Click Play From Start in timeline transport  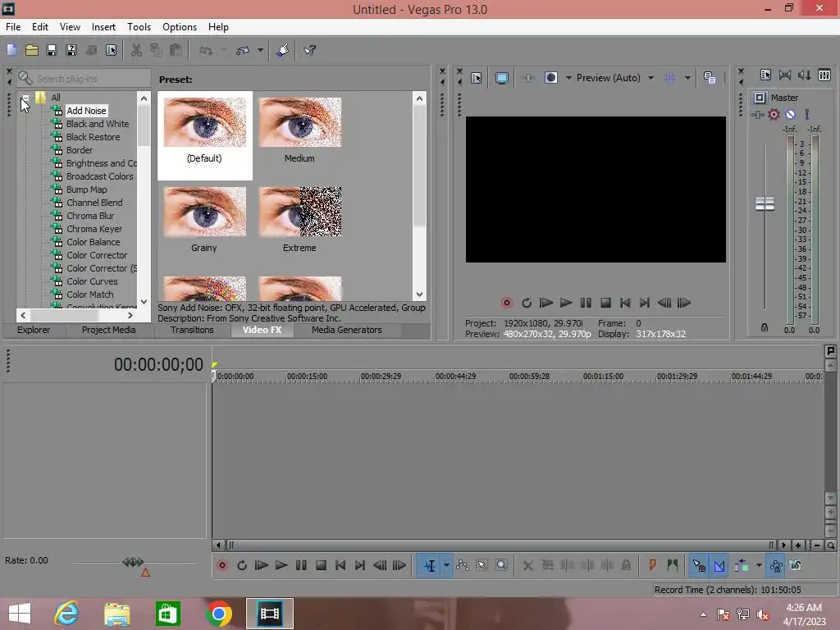pos(262,565)
